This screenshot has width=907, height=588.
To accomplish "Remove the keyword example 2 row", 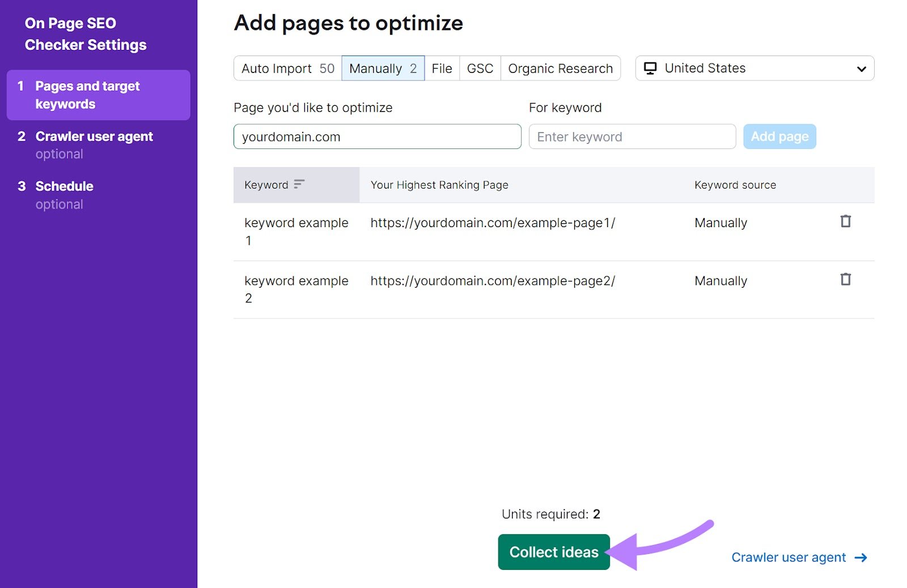I will click(845, 279).
